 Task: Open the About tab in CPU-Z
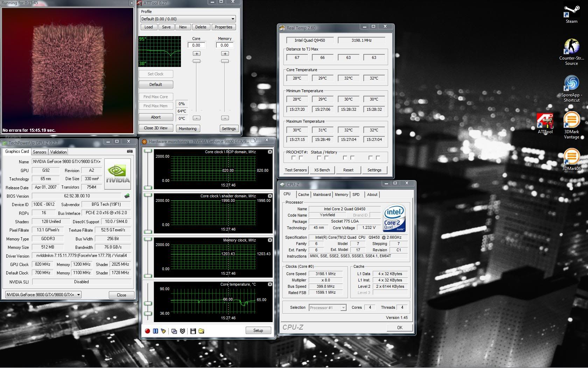[x=372, y=195]
